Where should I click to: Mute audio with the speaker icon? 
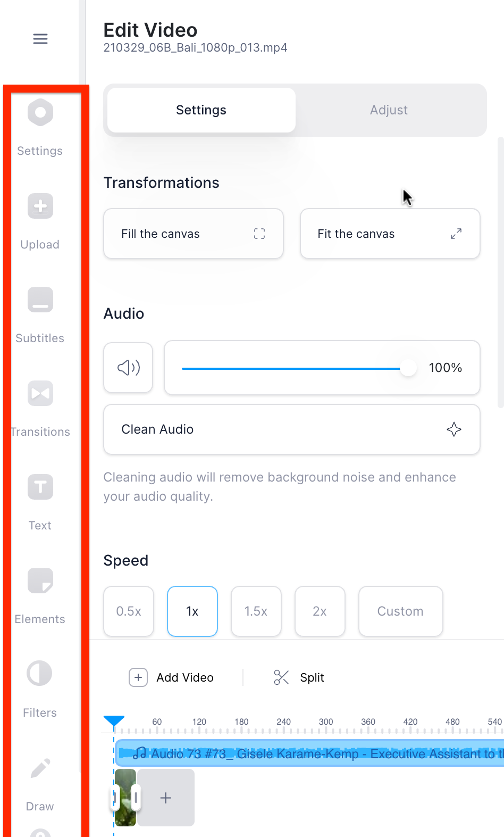point(128,368)
